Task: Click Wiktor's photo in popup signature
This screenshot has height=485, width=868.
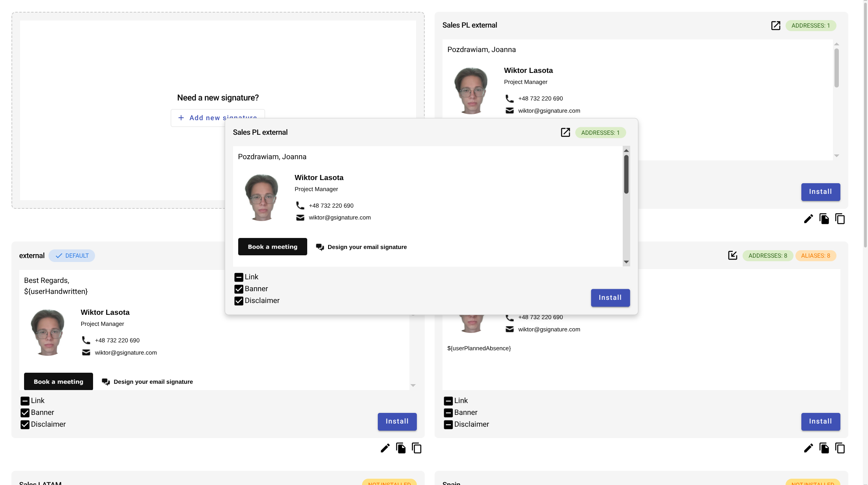Action: 261,197
